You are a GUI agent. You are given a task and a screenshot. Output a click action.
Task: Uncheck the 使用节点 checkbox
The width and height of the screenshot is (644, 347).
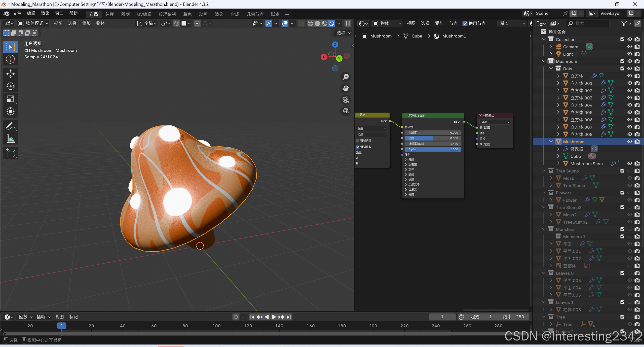[465, 23]
